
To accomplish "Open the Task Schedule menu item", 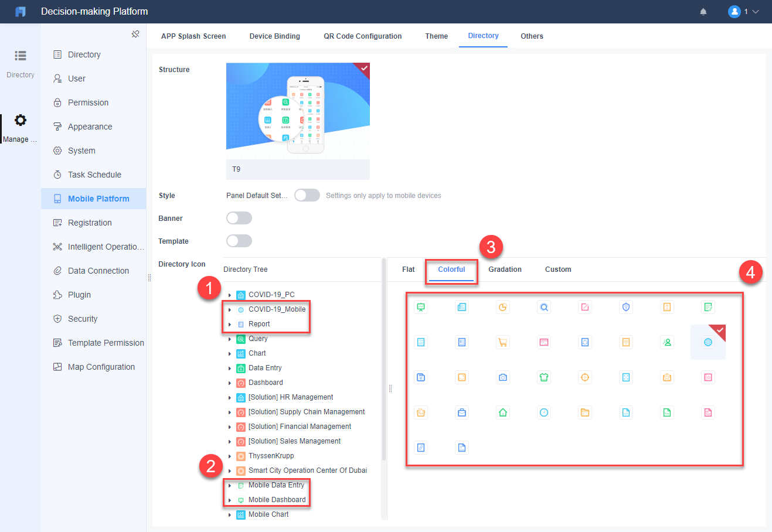I will (x=94, y=175).
